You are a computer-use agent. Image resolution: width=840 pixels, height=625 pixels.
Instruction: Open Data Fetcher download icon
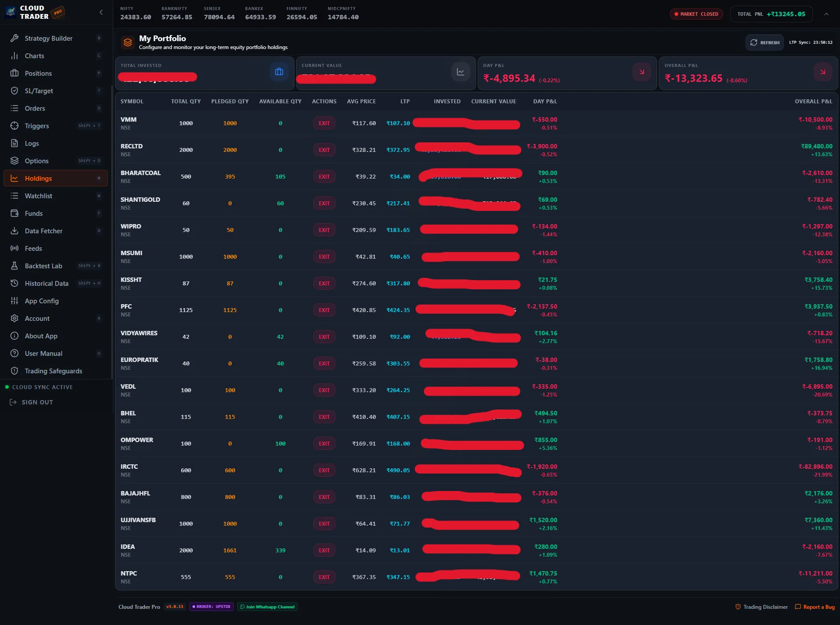click(14, 231)
